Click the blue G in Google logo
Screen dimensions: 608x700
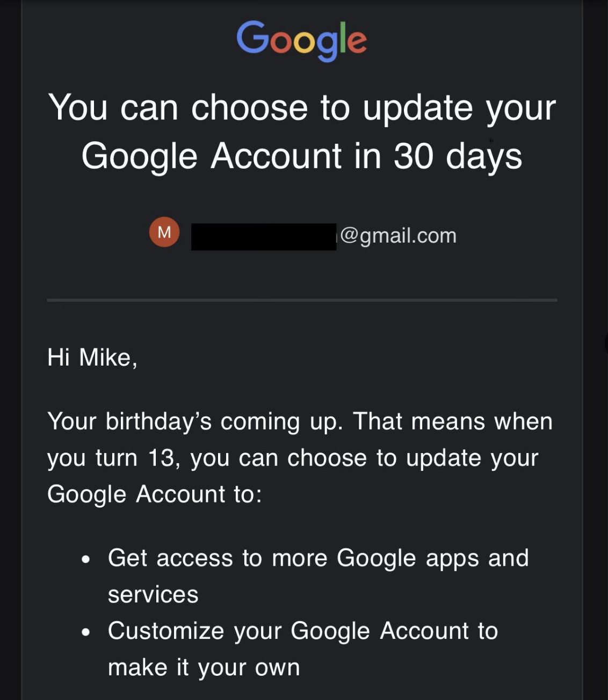pos(252,38)
